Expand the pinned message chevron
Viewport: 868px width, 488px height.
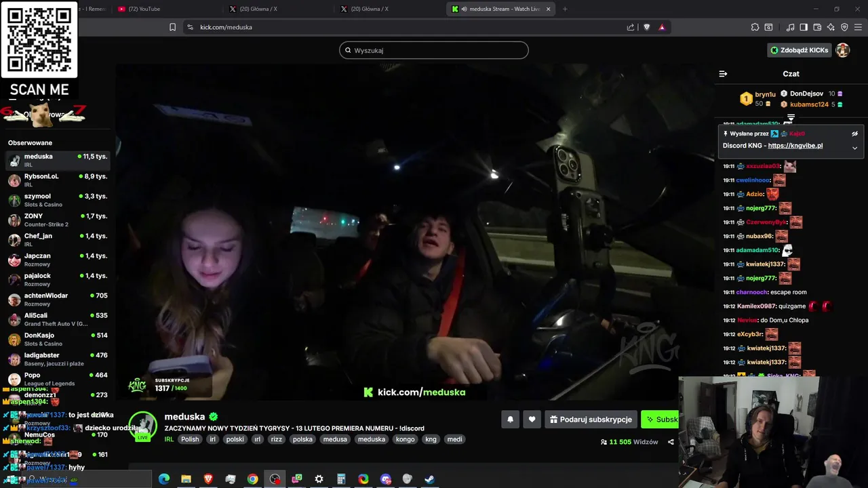(854, 148)
